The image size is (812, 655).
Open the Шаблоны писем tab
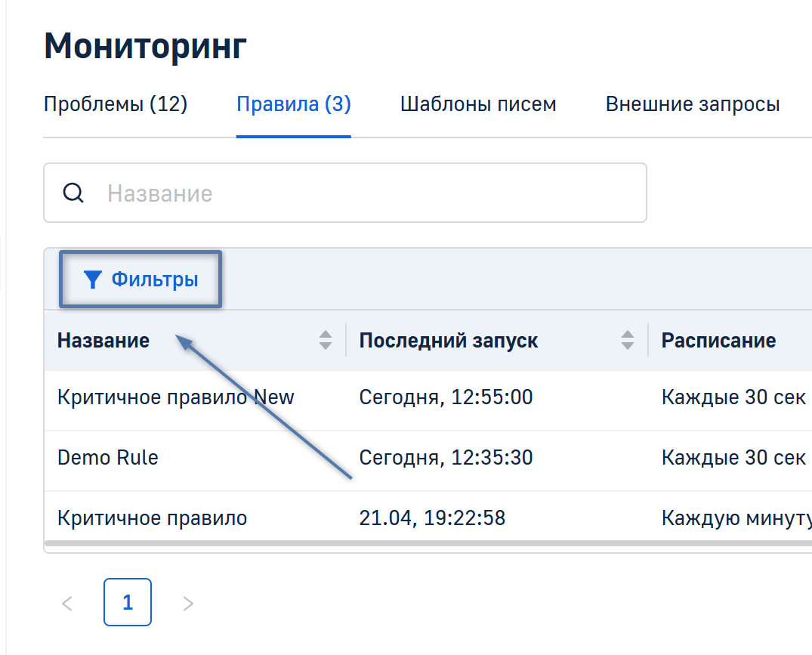pyautogui.click(x=478, y=104)
